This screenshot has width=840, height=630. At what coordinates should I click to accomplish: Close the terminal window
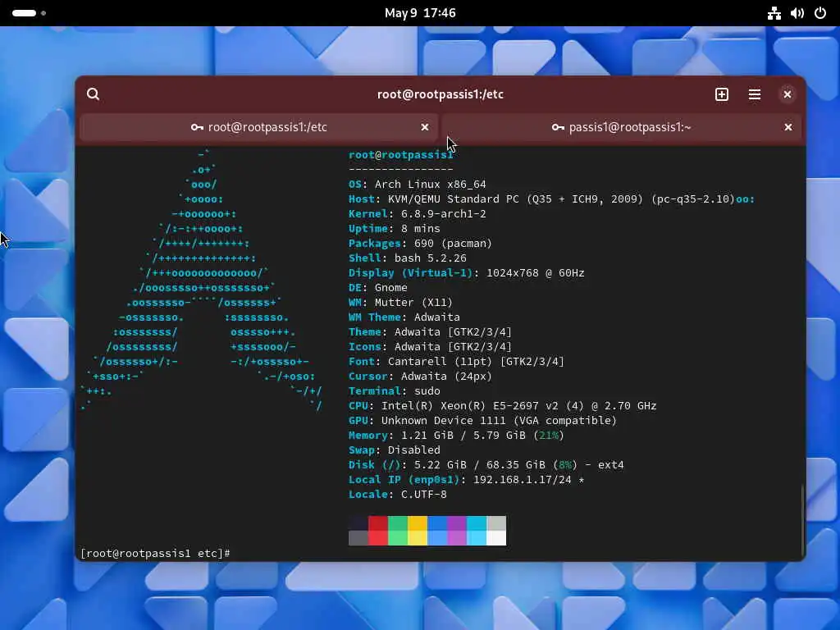[x=787, y=94]
